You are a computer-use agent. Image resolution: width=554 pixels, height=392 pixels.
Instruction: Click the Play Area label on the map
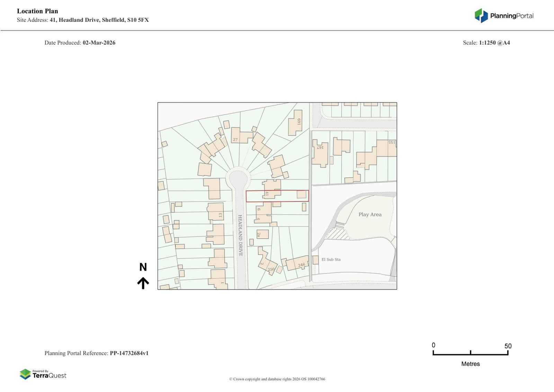pos(370,214)
